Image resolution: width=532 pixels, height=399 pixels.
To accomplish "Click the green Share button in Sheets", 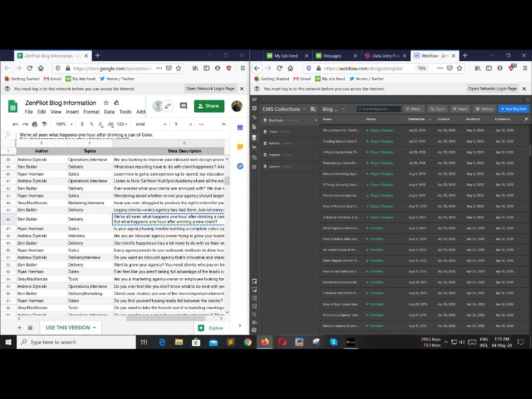I will click(x=209, y=106).
